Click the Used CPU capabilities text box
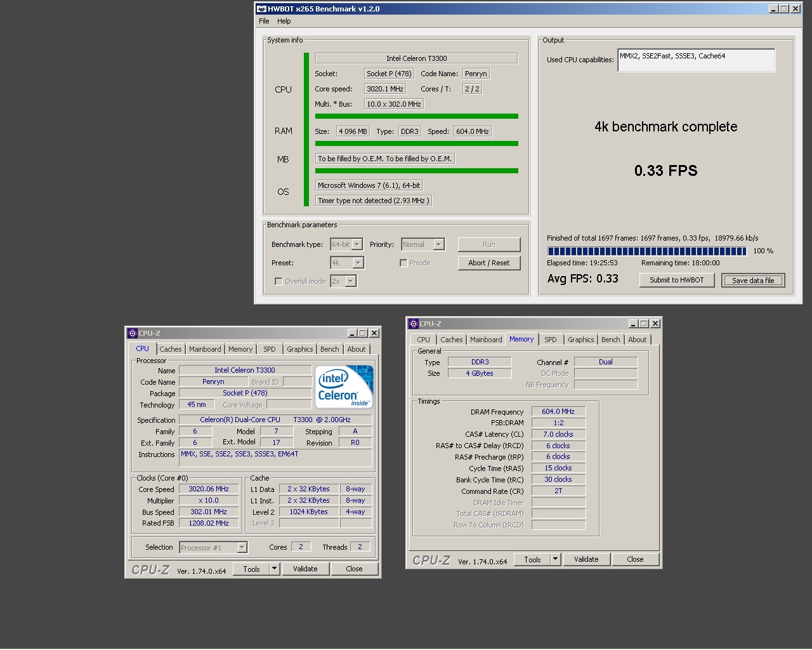This screenshot has width=812, height=650. point(697,60)
